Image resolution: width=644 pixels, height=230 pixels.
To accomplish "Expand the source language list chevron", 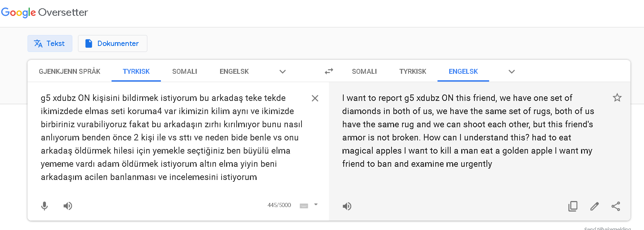I will click(x=283, y=72).
